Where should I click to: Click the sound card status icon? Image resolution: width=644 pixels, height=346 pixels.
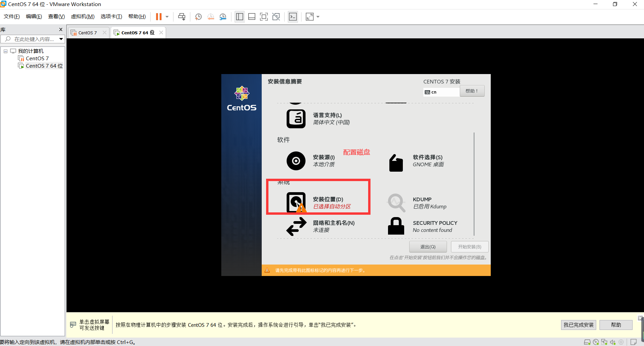point(613,342)
